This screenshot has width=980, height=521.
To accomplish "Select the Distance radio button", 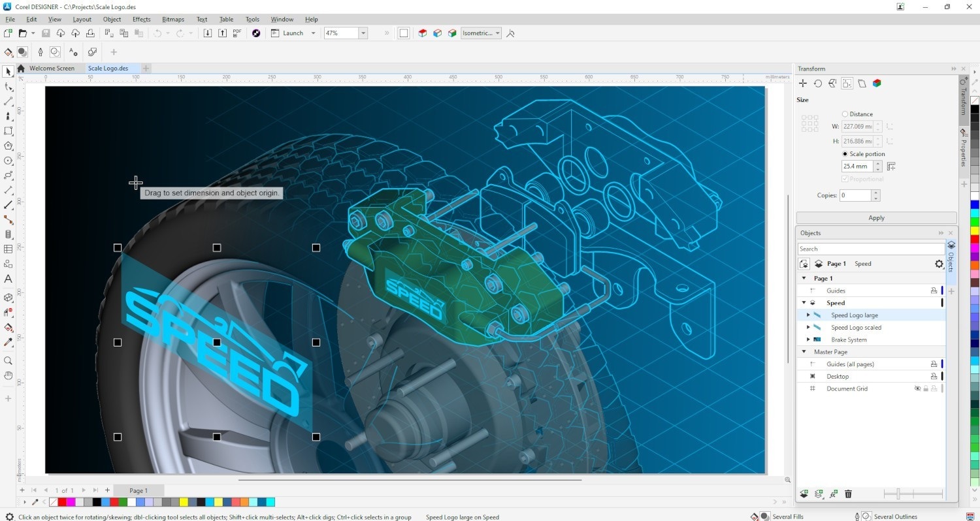I will pos(845,114).
